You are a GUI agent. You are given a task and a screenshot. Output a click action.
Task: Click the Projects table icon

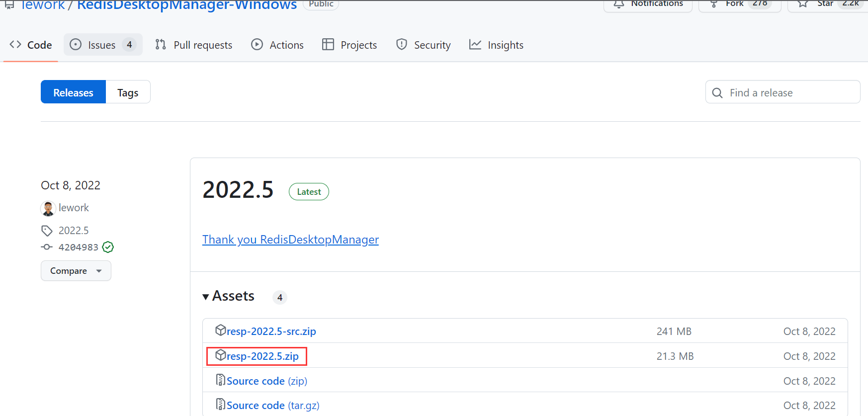tap(328, 45)
